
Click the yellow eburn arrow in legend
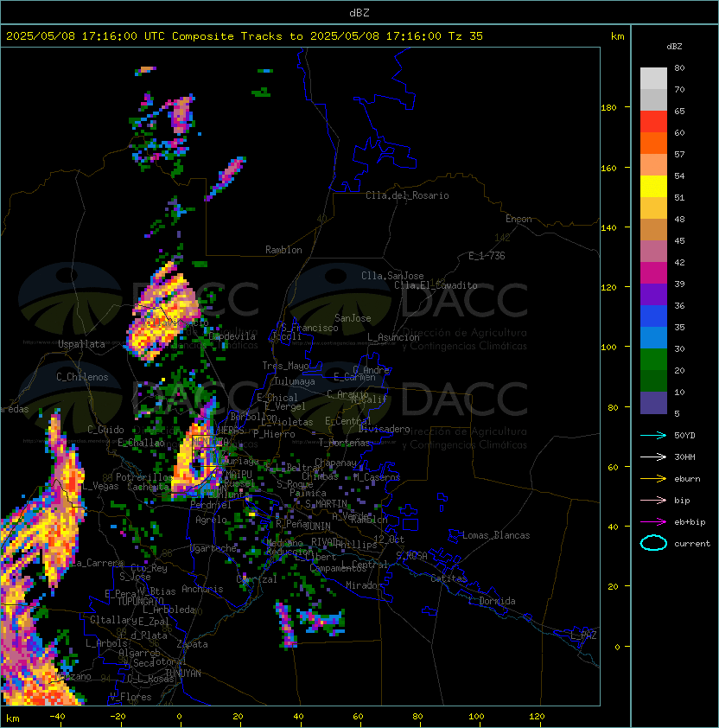tap(653, 479)
